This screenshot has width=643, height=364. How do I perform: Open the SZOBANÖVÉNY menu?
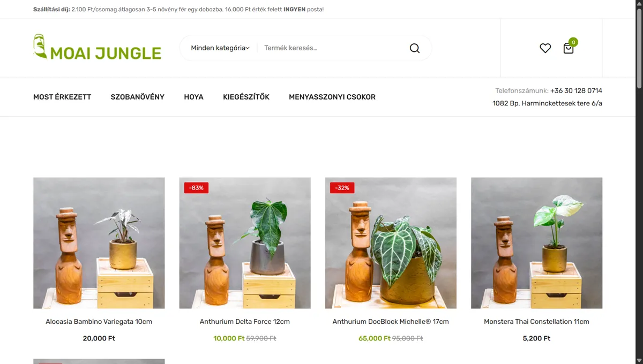pos(138,97)
